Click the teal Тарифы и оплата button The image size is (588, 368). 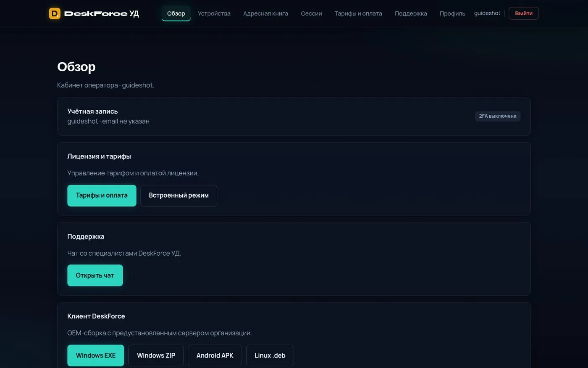102,196
